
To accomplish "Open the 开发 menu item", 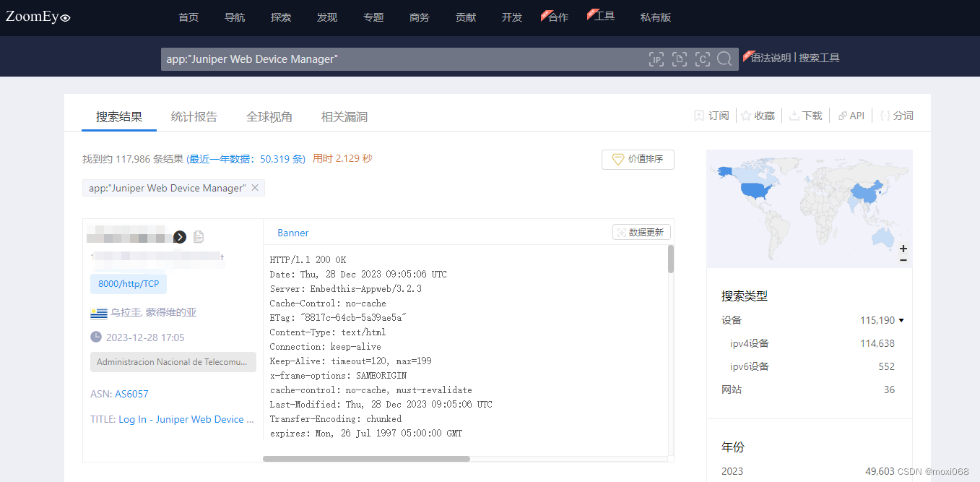I will tap(512, 17).
